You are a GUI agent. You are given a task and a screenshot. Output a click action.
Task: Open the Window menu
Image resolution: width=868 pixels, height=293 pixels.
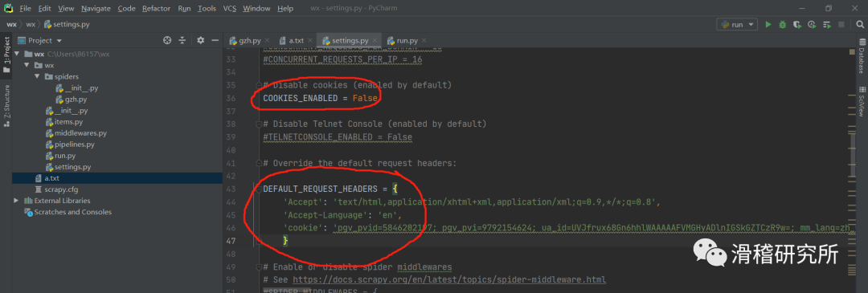257,8
